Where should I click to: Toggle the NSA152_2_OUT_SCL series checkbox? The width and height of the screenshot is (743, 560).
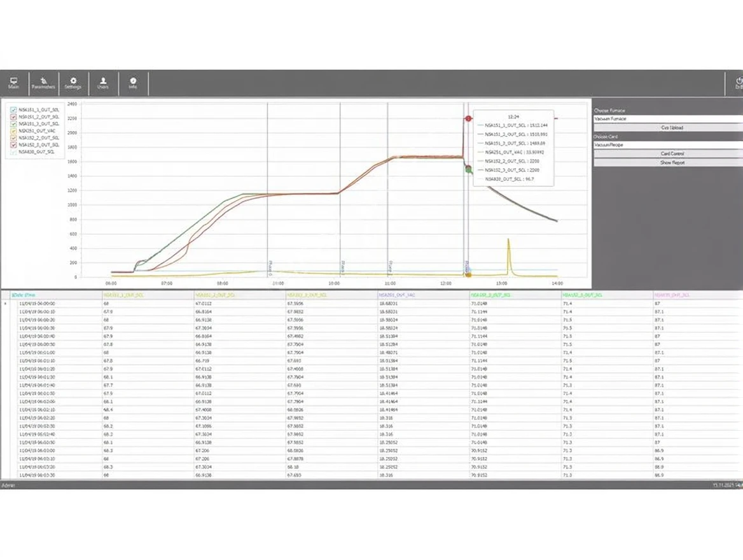click(x=13, y=137)
